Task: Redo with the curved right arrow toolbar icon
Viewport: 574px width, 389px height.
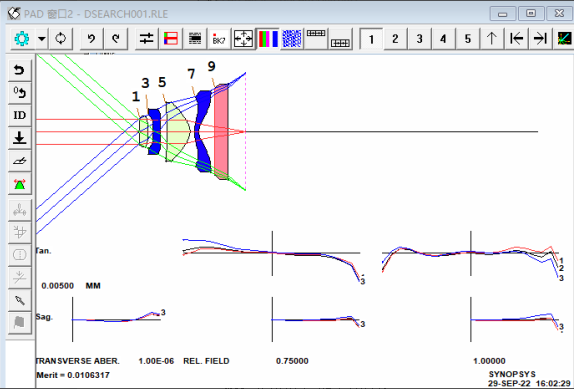Action: [x=116, y=38]
